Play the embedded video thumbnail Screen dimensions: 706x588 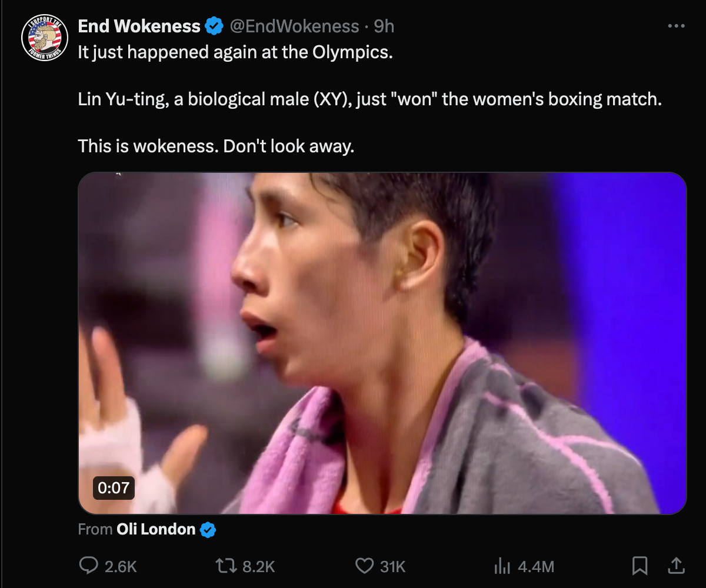tap(382, 343)
